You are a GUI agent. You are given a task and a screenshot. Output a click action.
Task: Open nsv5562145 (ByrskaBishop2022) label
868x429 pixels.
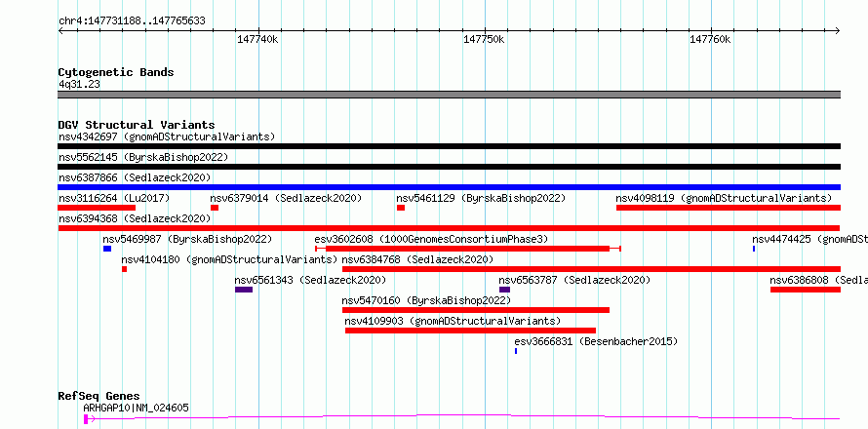[x=143, y=157]
